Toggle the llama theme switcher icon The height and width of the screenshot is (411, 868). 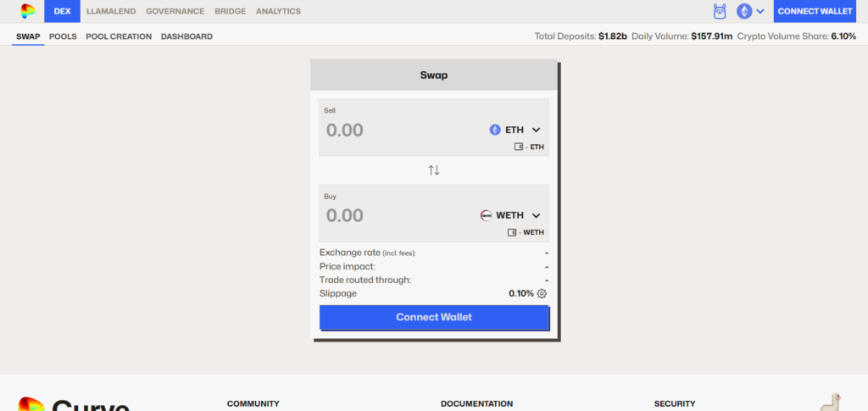[x=721, y=11]
